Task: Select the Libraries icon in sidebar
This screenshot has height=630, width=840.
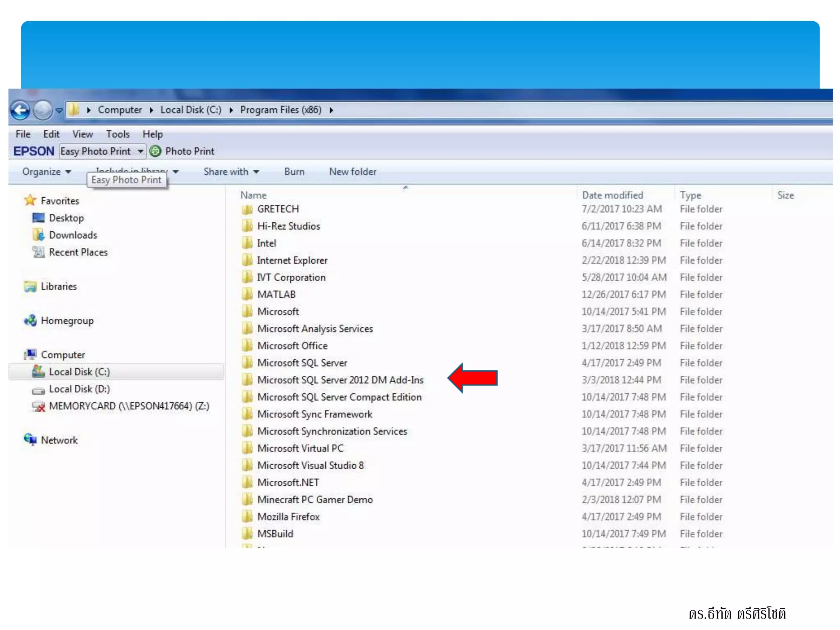Action: tap(30, 286)
